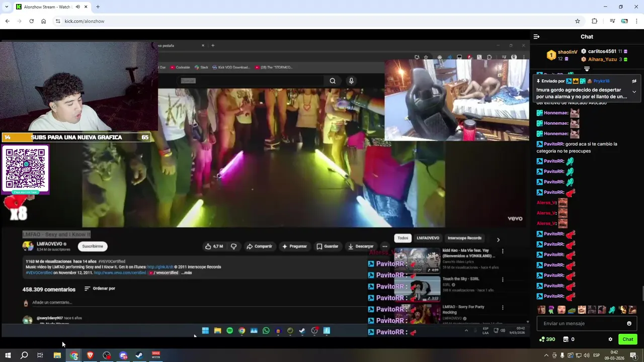Open Discord from the taskbar
Screen dimensions: 644x362
pyautogui.click(x=123, y=355)
